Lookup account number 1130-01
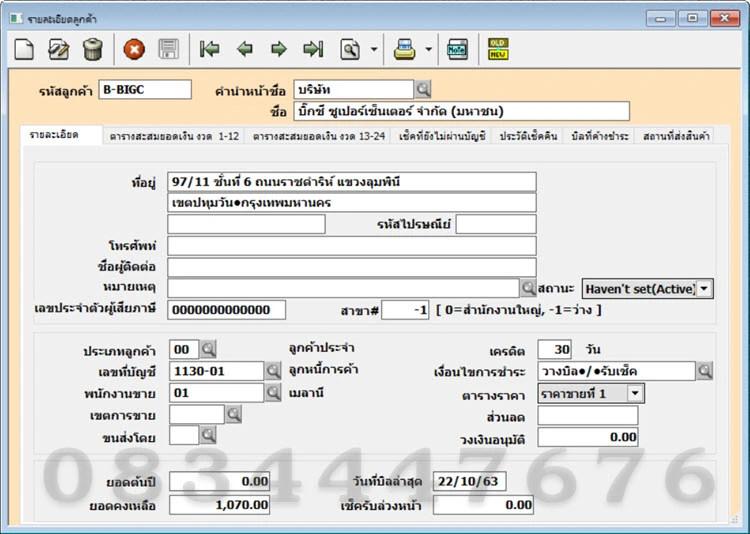The height and width of the screenshot is (534, 750). pos(273,371)
